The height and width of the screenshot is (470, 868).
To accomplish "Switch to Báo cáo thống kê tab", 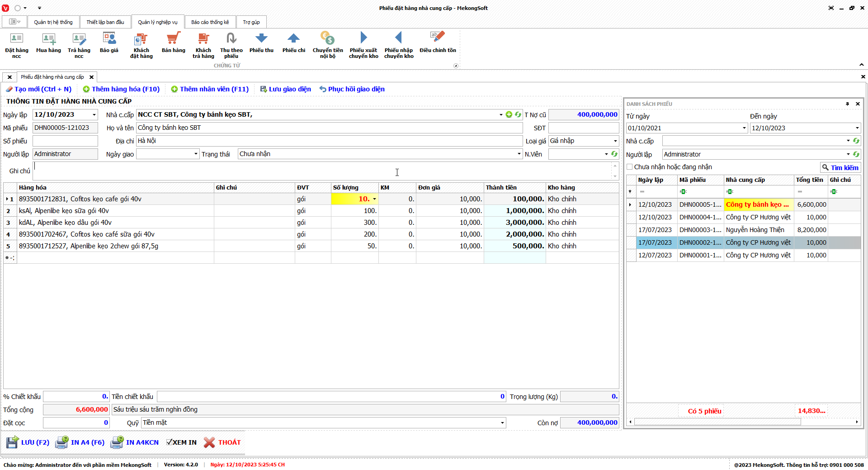I will tap(210, 22).
